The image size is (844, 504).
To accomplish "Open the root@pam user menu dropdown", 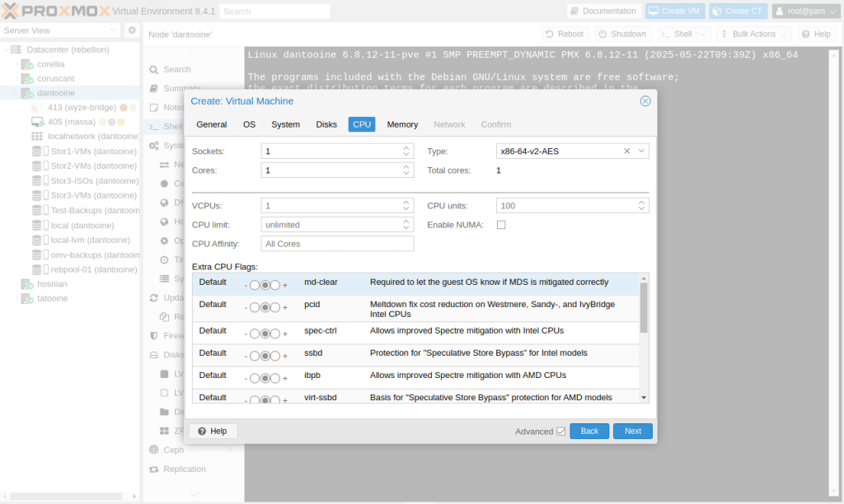I will pos(832,12).
